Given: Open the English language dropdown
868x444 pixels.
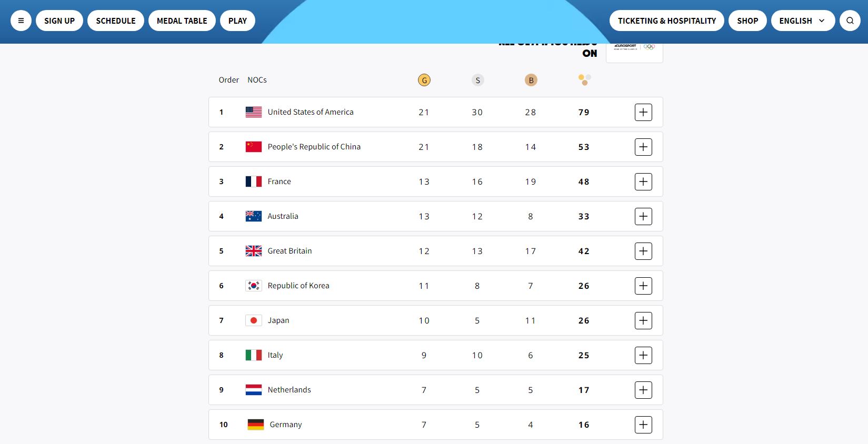Looking at the screenshot, I should [x=803, y=21].
